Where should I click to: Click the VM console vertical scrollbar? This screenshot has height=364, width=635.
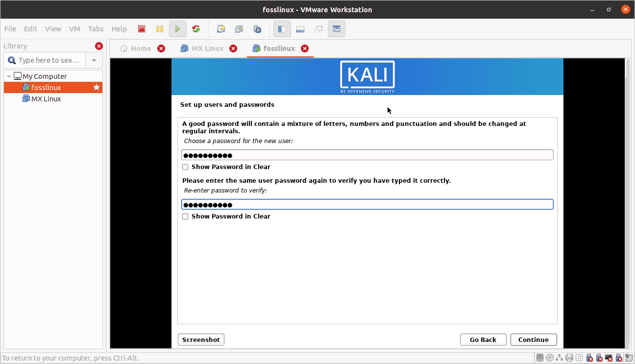628,204
